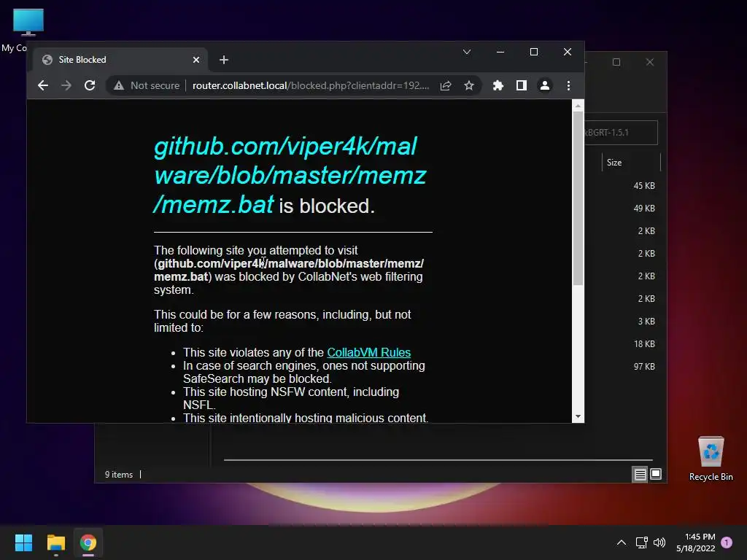
Task: Click the 97 KB file size entry
Action: click(644, 367)
